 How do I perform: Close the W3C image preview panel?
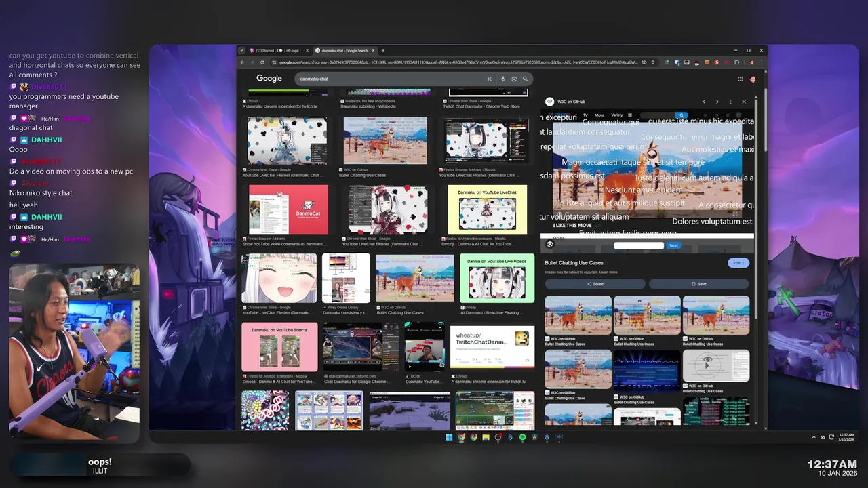click(744, 102)
